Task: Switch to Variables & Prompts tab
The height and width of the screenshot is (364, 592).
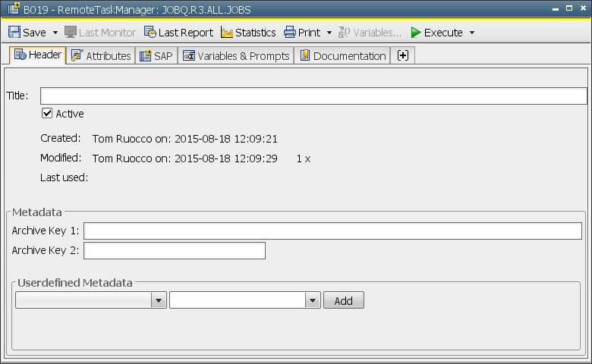Action: 236,56
